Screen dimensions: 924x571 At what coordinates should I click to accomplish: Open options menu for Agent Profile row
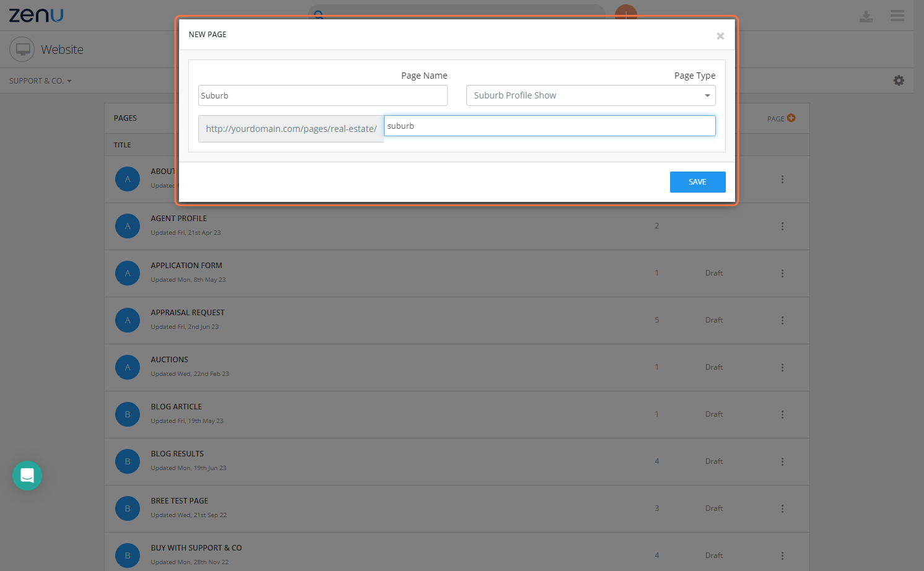pyautogui.click(x=782, y=226)
